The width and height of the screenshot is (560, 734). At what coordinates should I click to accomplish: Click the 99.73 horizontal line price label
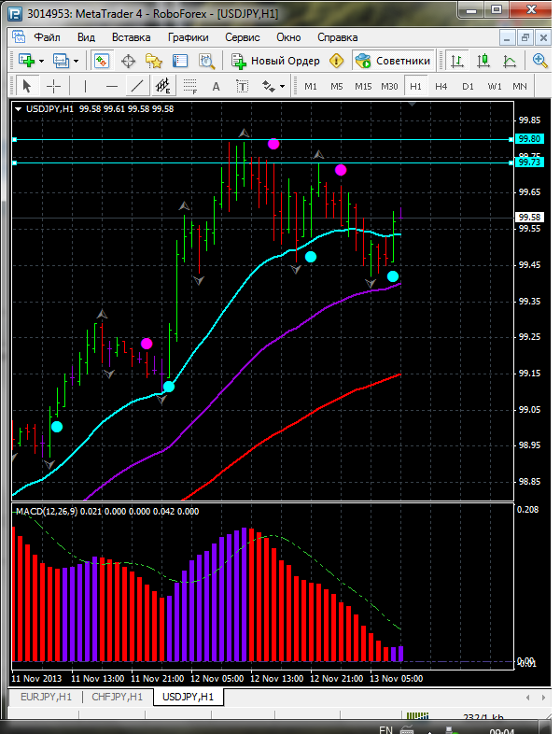pos(529,162)
